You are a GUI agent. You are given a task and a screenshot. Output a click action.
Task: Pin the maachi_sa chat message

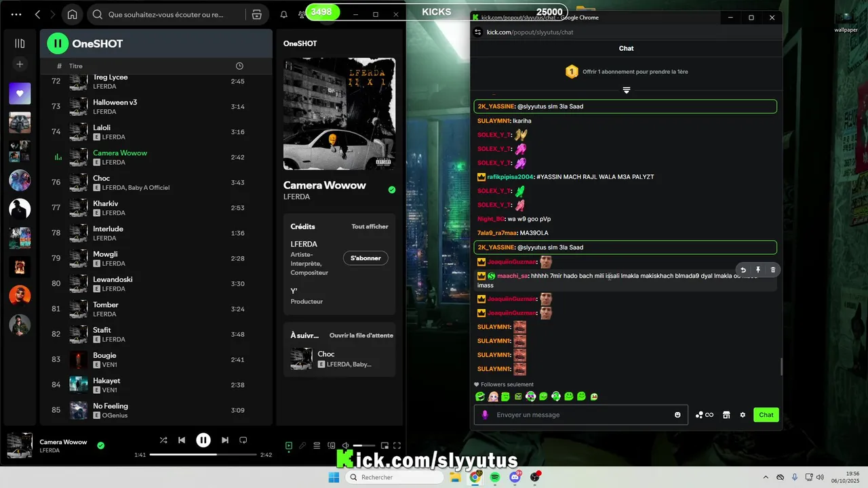click(x=758, y=270)
